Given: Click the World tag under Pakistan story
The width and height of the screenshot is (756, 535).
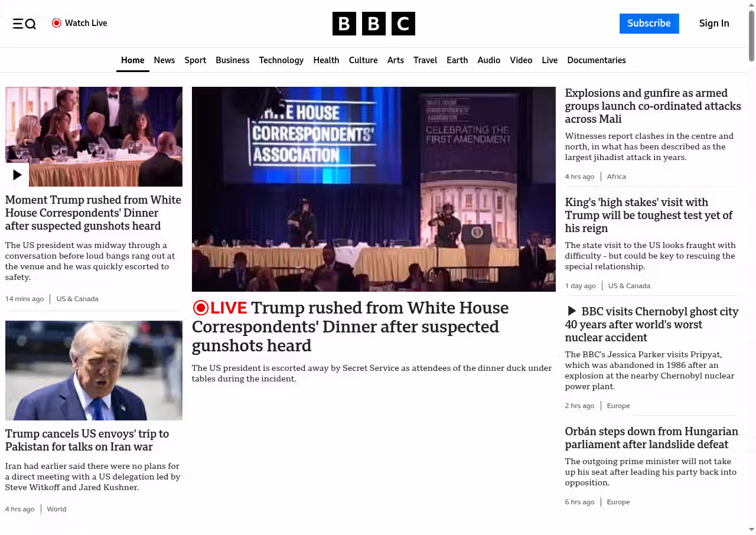Looking at the screenshot, I should click(x=57, y=509).
